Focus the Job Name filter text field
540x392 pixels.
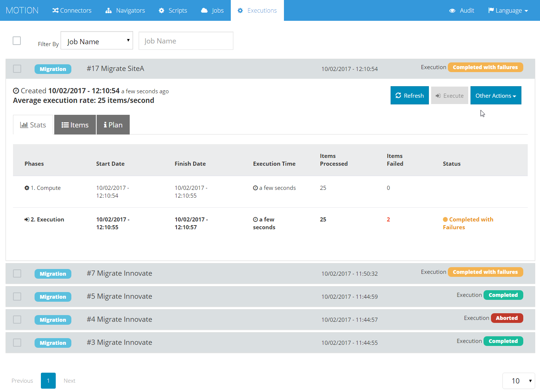[186, 41]
